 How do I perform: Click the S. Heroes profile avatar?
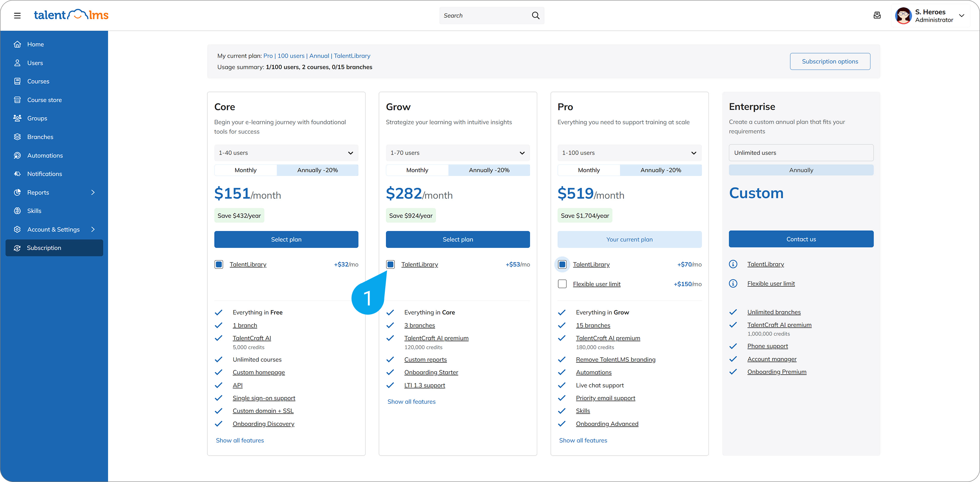pos(903,16)
